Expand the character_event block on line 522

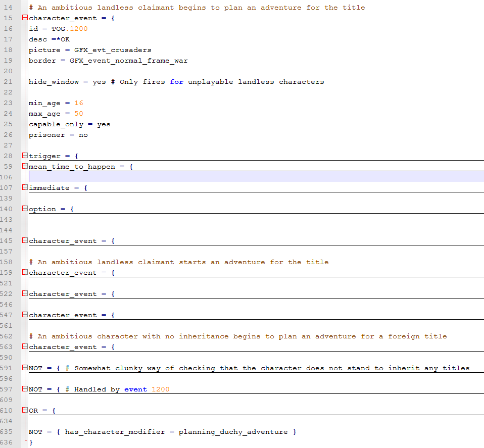click(25, 294)
